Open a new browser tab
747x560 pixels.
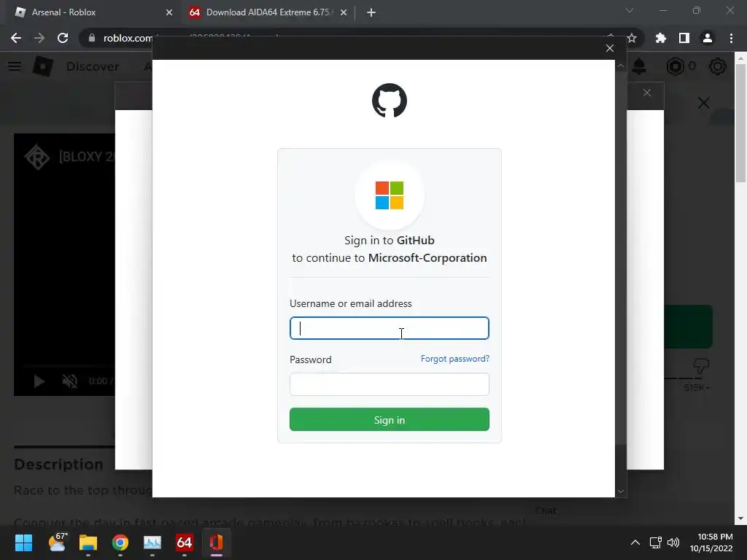[371, 12]
